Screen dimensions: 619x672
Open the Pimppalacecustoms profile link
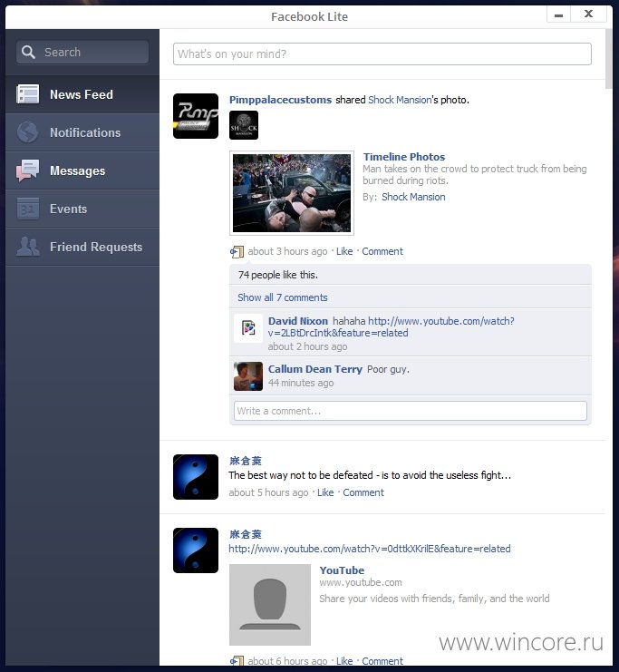tap(280, 100)
